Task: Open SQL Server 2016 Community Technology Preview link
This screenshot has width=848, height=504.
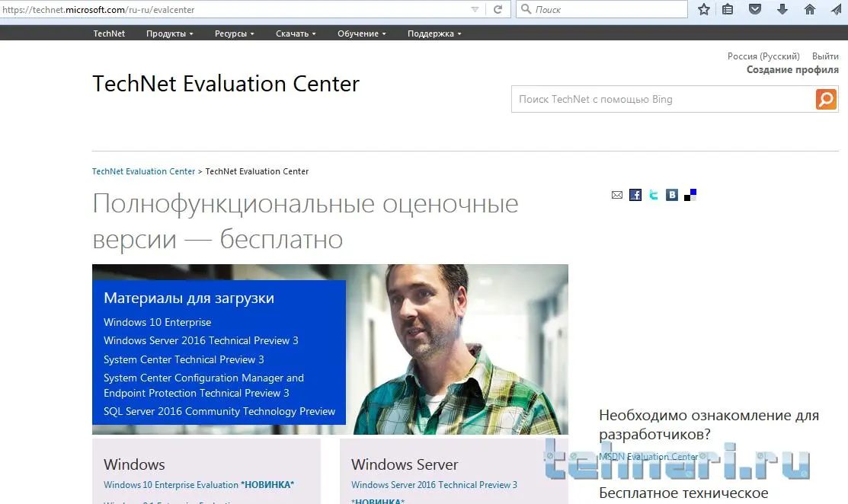Action: [219, 412]
